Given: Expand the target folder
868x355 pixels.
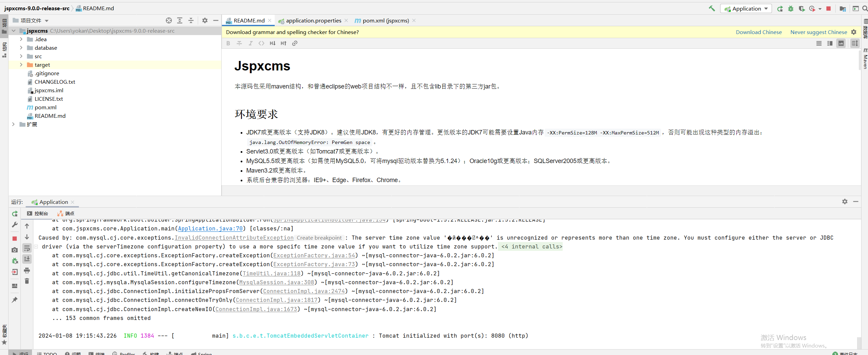Looking at the screenshot, I should 21,65.
